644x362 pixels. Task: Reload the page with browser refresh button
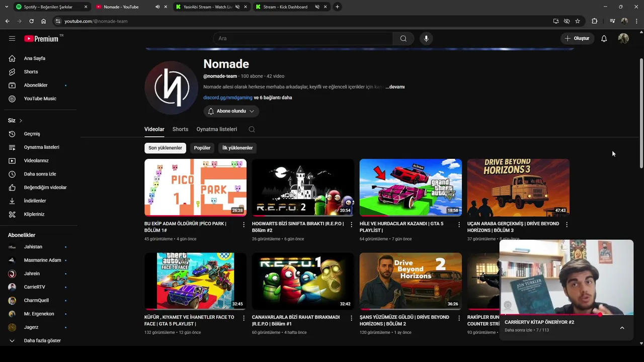point(31,21)
